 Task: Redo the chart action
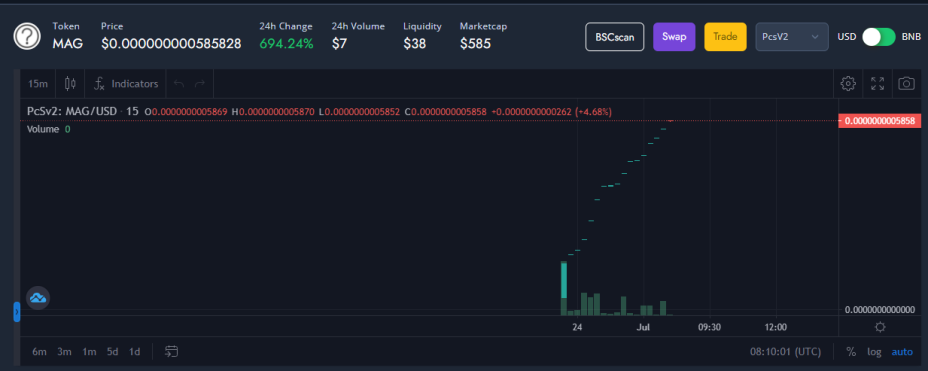click(200, 83)
